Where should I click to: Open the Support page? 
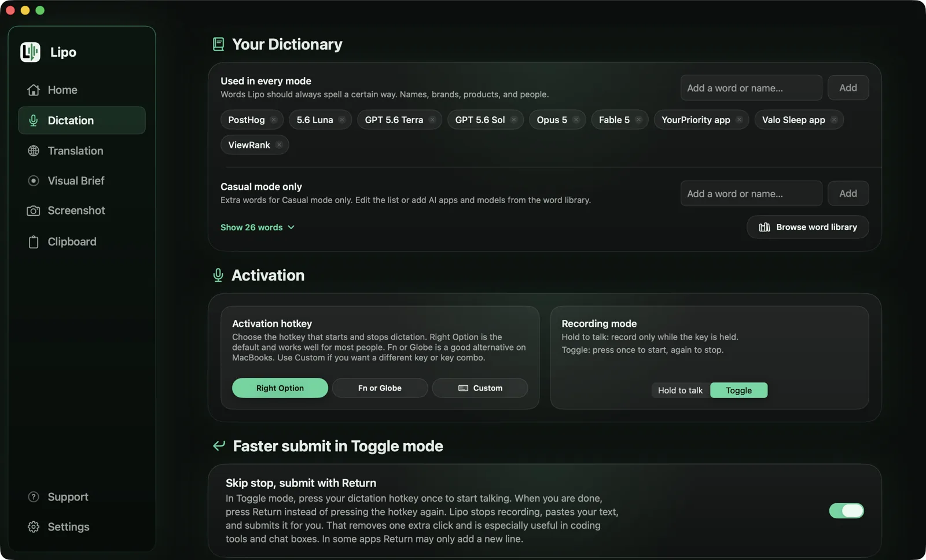82,497
